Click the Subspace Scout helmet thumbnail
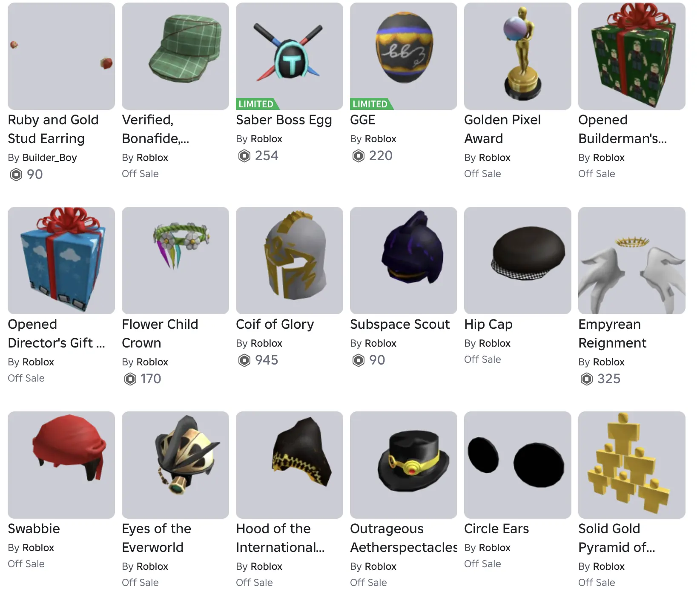The width and height of the screenshot is (700, 609). click(404, 261)
